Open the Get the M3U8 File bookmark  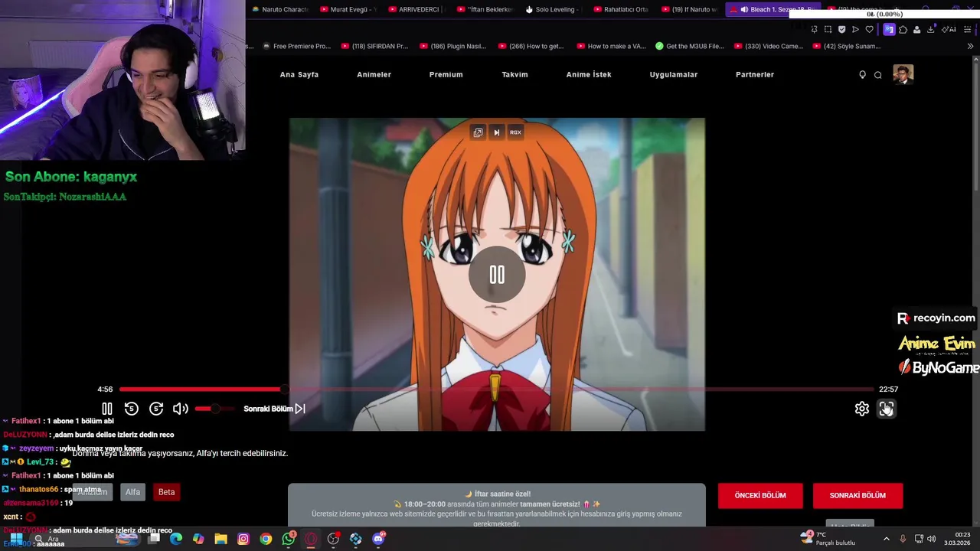pyautogui.click(x=690, y=46)
